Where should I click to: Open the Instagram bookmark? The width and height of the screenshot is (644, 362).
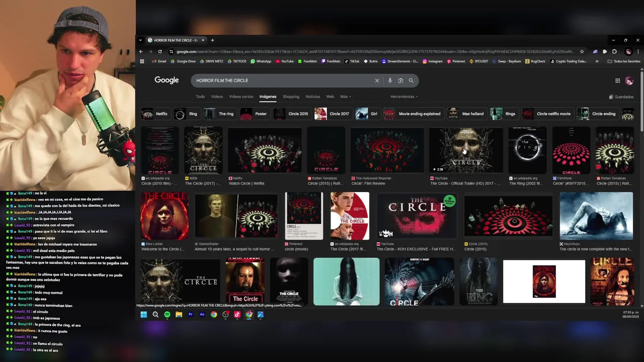coord(433,61)
